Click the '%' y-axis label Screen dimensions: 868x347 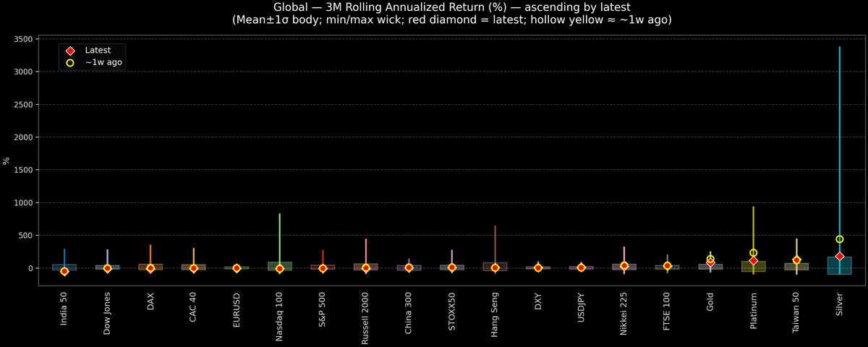point(7,160)
